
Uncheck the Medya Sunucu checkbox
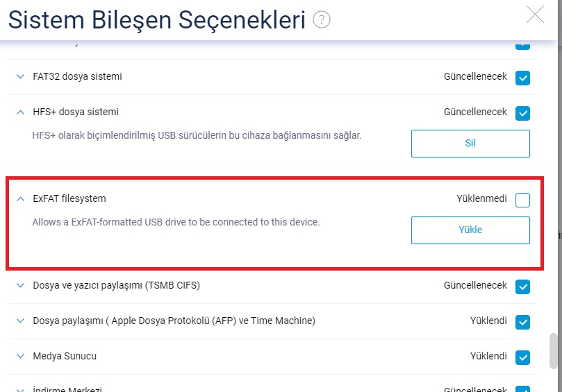pos(522,357)
